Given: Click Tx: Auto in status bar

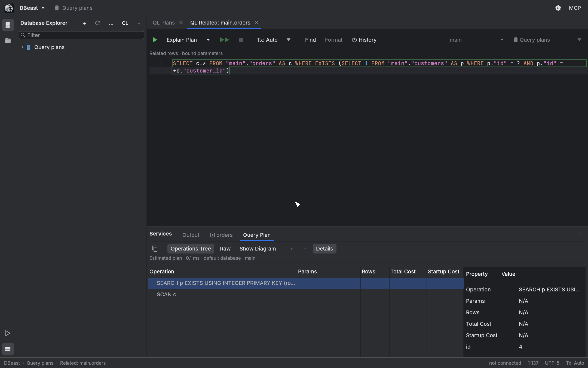Looking at the screenshot, I should [575, 363].
